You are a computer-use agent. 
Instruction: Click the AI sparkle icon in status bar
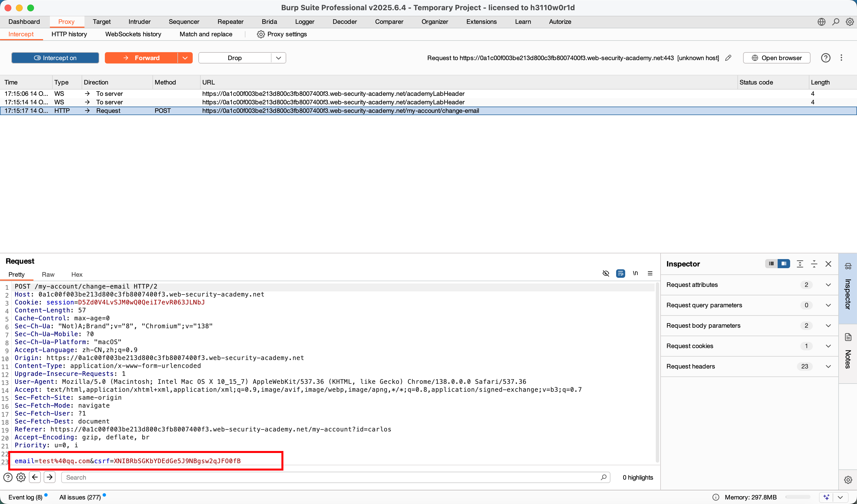[826, 497]
